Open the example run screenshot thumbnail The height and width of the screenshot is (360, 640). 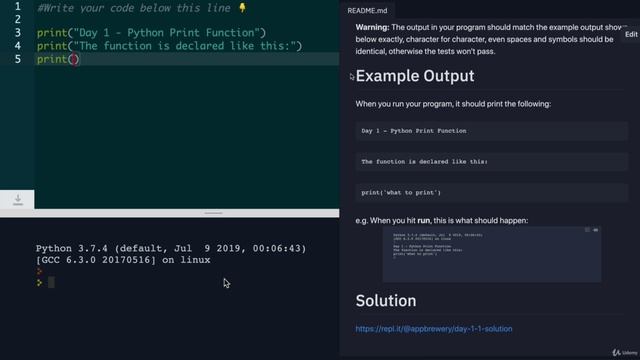click(492, 254)
